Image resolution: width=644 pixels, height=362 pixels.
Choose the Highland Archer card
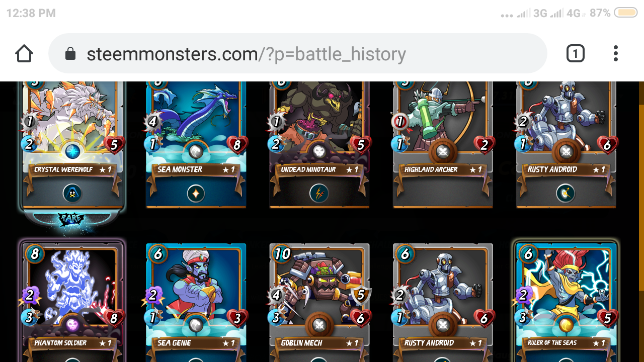point(443,144)
